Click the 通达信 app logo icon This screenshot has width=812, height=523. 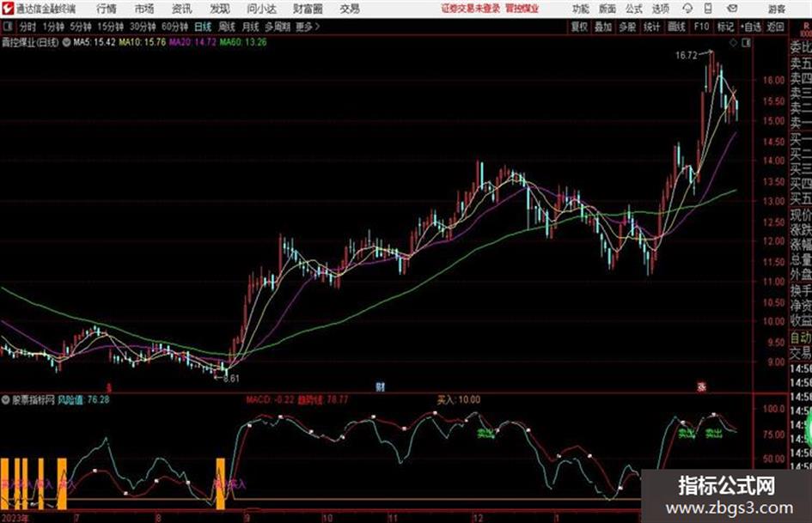[x=7, y=9]
